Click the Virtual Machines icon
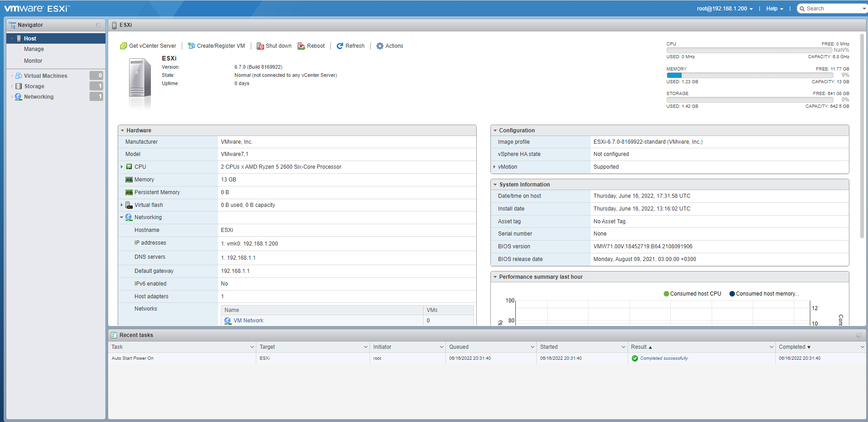Viewport: 868px width, 422px height. pyautogui.click(x=19, y=76)
